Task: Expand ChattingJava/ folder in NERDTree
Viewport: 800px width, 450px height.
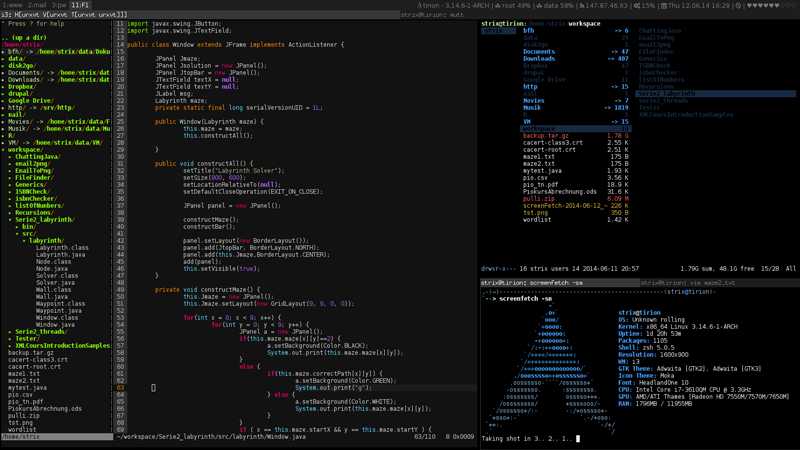Action: 37,157
